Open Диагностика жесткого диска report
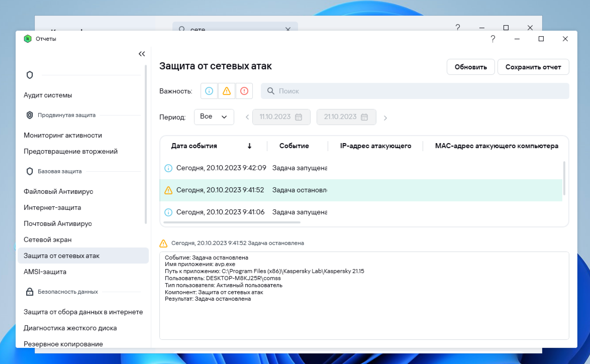This screenshot has height=364, width=590. (70, 328)
